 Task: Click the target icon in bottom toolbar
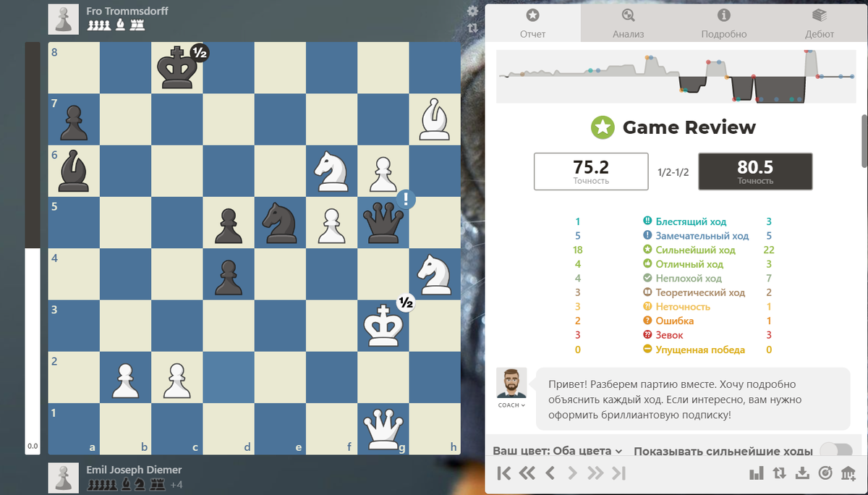pos(825,473)
